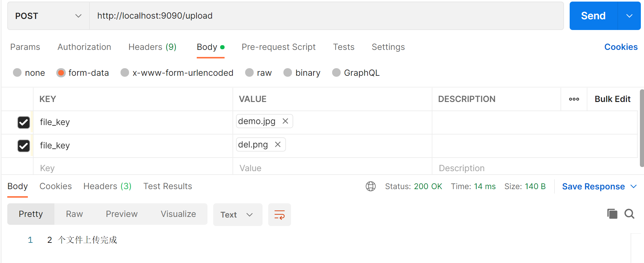Screen dimensions: 644x263
Task: Open the Text response format dropdown
Action: pyautogui.click(x=237, y=215)
